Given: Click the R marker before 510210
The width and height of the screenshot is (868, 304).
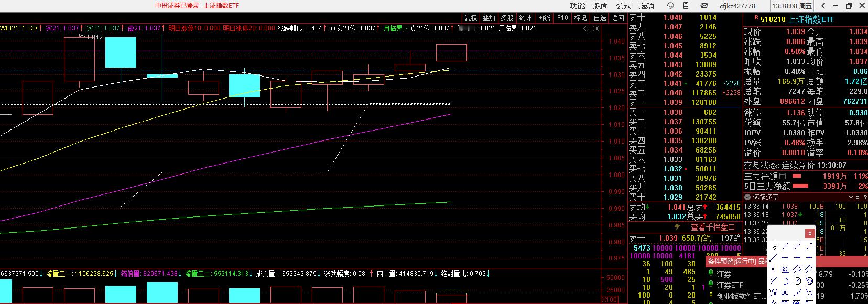Looking at the screenshot, I should tap(756, 17).
